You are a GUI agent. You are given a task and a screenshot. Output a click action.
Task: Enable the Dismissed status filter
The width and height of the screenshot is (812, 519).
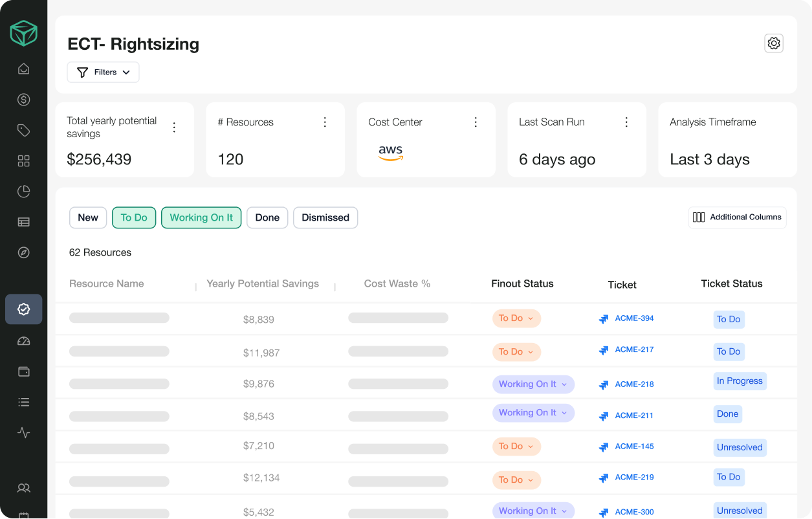click(325, 217)
